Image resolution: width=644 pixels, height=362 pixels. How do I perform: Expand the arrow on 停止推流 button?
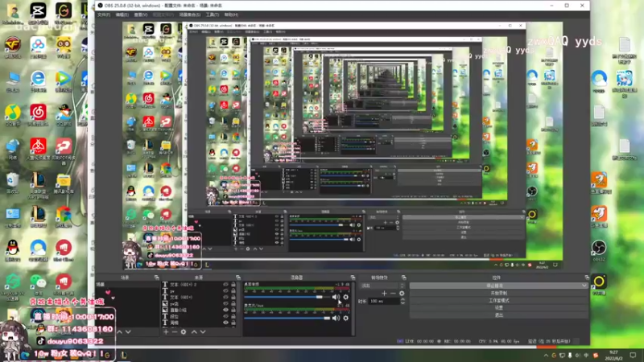point(584,286)
